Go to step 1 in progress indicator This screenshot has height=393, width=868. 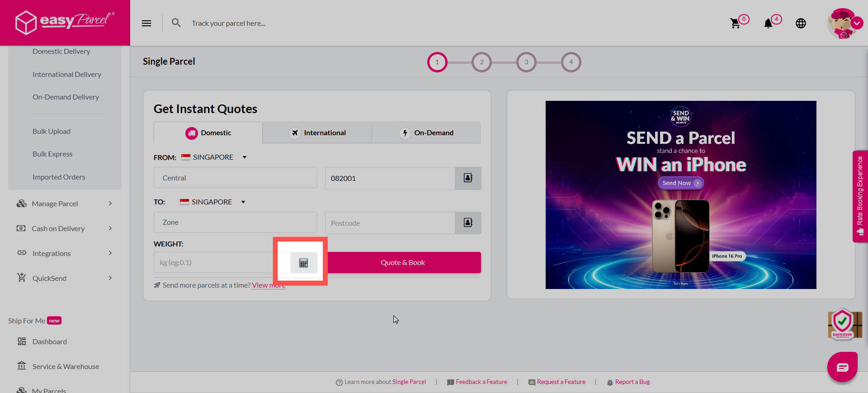[437, 62]
